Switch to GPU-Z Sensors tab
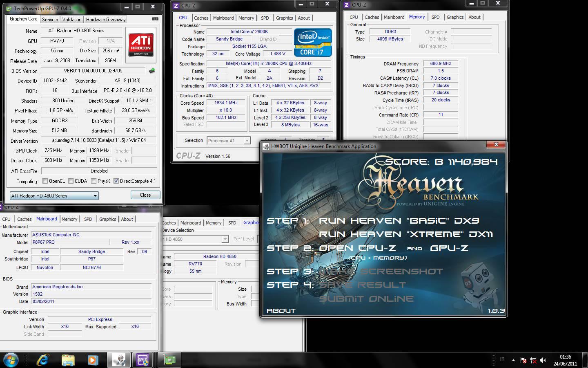This screenshot has width=588, height=368. point(50,20)
